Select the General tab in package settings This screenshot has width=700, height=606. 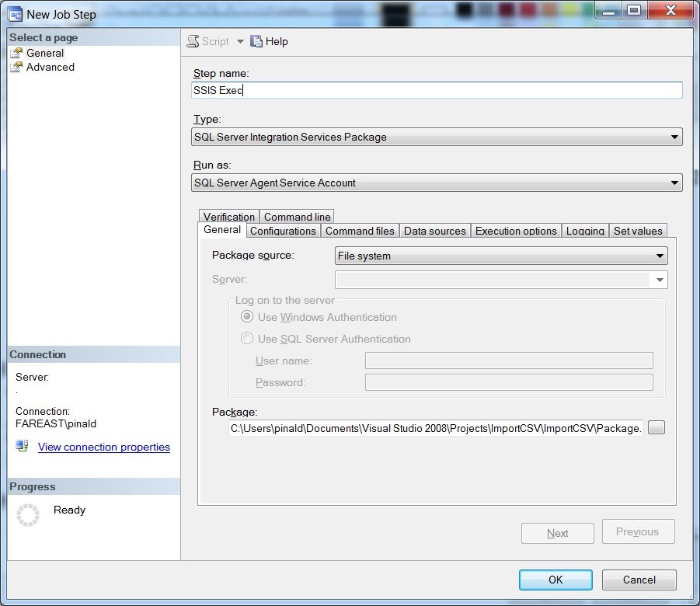pos(222,229)
